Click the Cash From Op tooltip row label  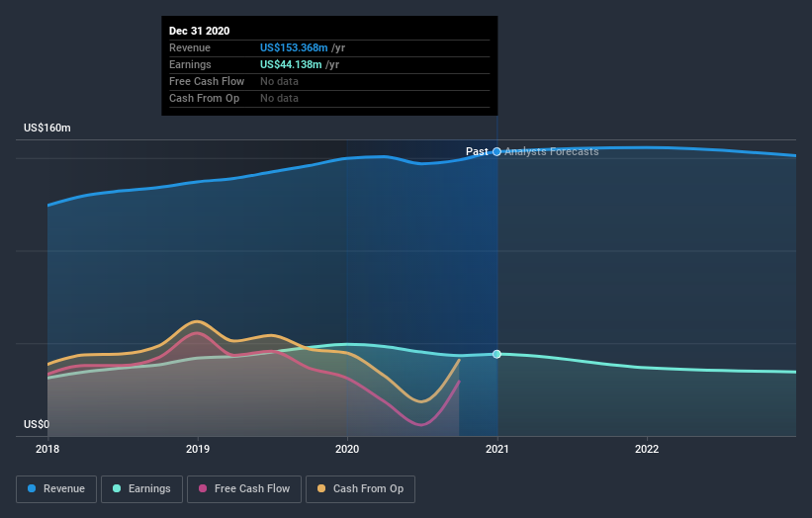[204, 98]
